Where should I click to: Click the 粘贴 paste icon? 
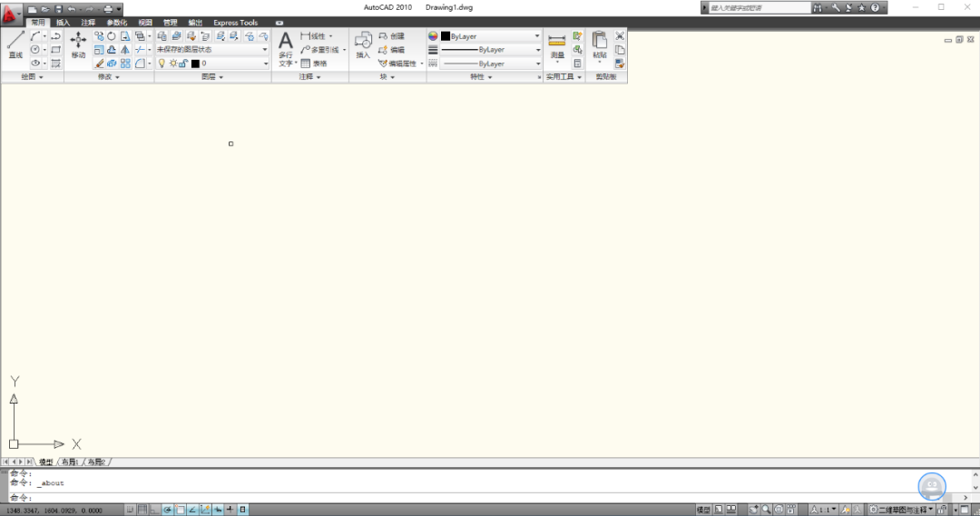(600, 45)
